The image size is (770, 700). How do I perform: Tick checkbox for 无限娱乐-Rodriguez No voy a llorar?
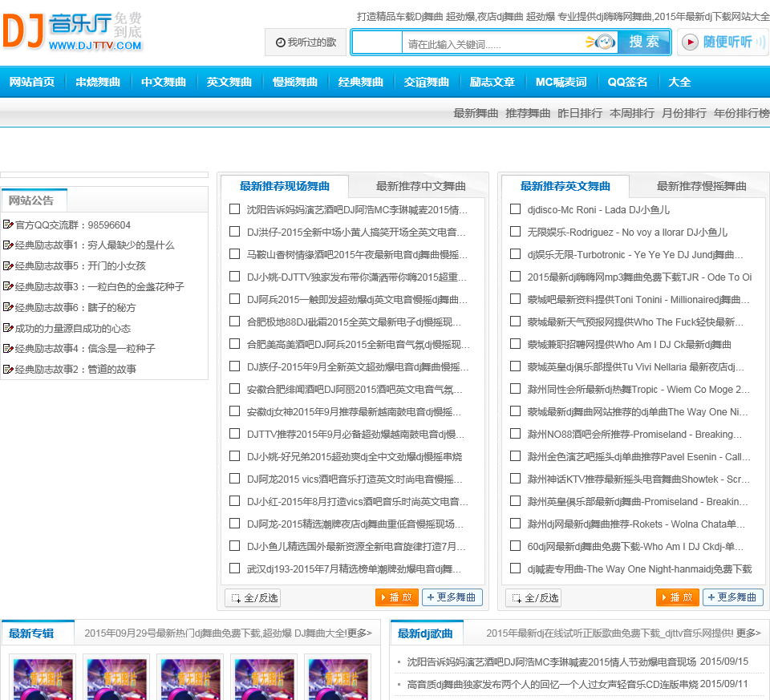[x=515, y=231]
